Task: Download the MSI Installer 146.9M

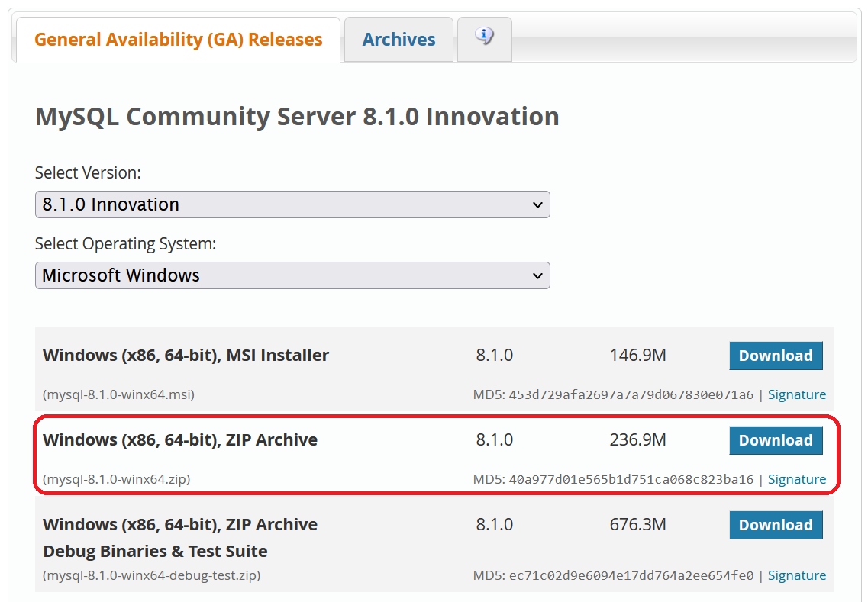Action: tap(776, 356)
